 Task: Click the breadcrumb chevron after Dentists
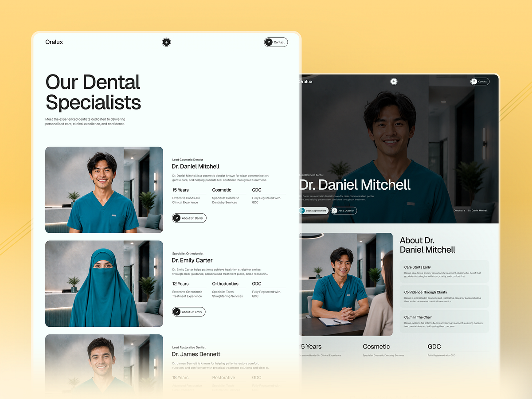(x=465, y=211)
